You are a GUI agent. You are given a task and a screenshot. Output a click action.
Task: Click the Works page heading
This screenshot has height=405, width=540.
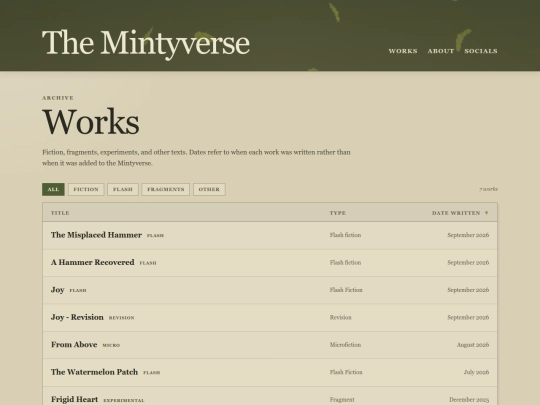(91, 122)
